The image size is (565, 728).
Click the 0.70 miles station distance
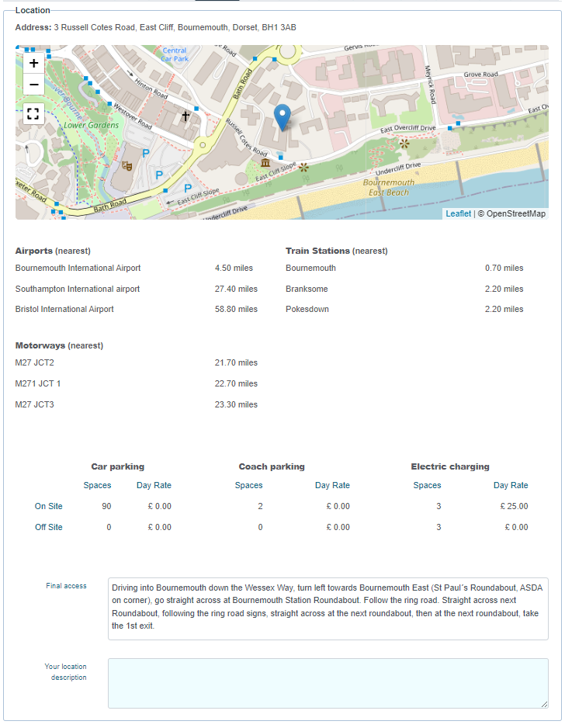pyautogui.click(x=504, y=268)
